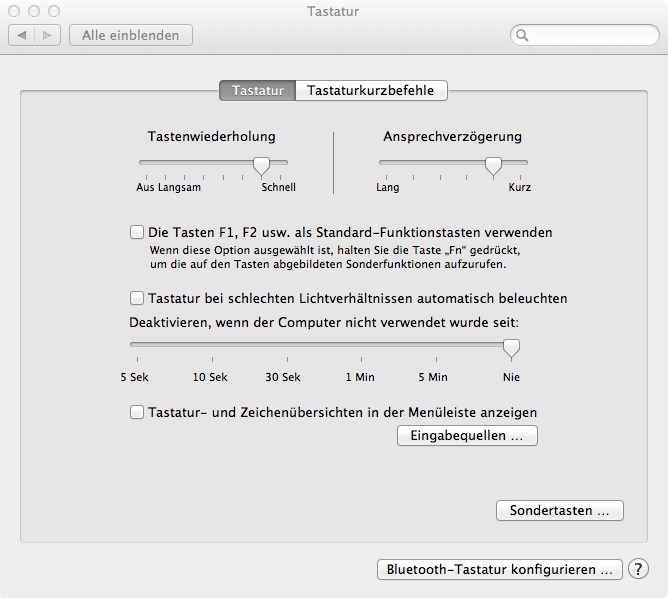The width and height of the screenshot is (668, 598).
Task: Open the Eingabequellen dialog
Action: (467, 435)
